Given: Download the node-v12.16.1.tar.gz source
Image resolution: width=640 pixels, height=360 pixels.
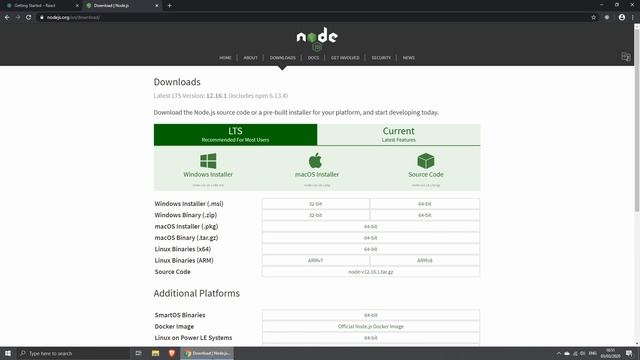Looking at the screenshot, I should 371,272.
